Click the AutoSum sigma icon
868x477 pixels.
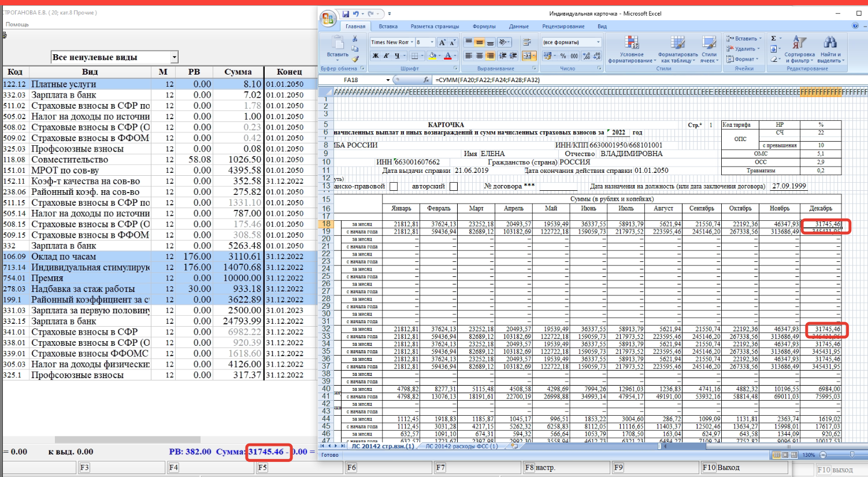[x=773, y=38]
